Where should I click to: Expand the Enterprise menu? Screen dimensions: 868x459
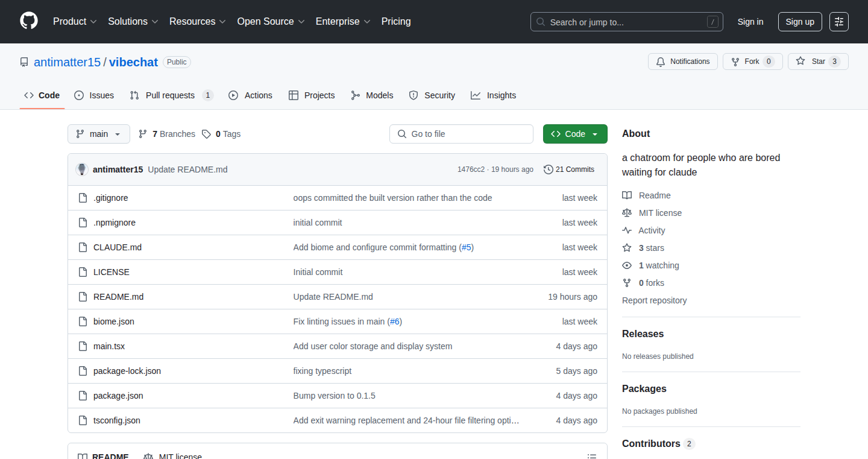[343, 22]
